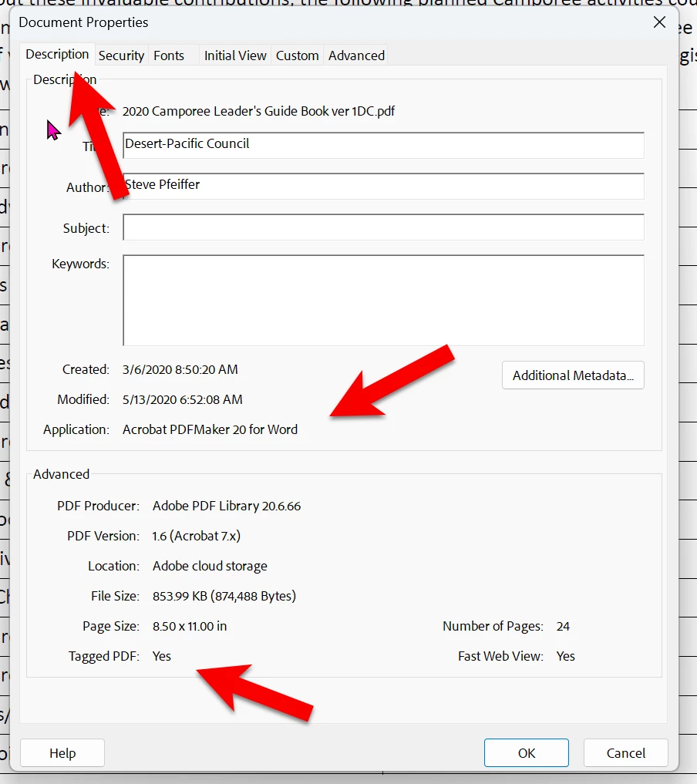
Task: Click the Document Properties title text
Action: pyautogui.click(x=83, y=22)
